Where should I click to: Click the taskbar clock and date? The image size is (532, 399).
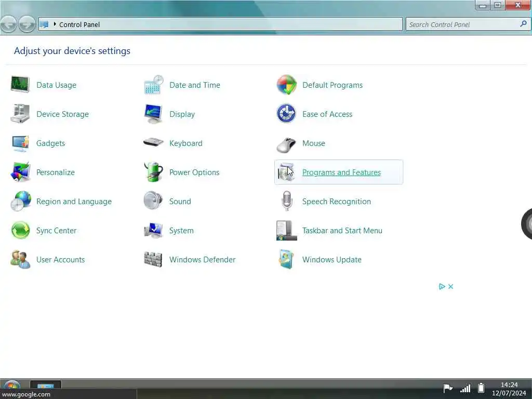(x=509, y=389)
